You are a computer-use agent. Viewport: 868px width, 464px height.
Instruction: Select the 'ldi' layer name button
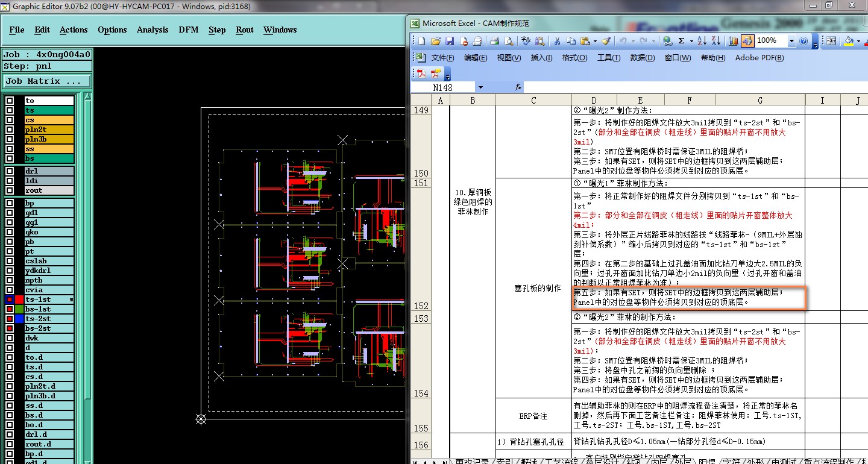pos(49,181)
